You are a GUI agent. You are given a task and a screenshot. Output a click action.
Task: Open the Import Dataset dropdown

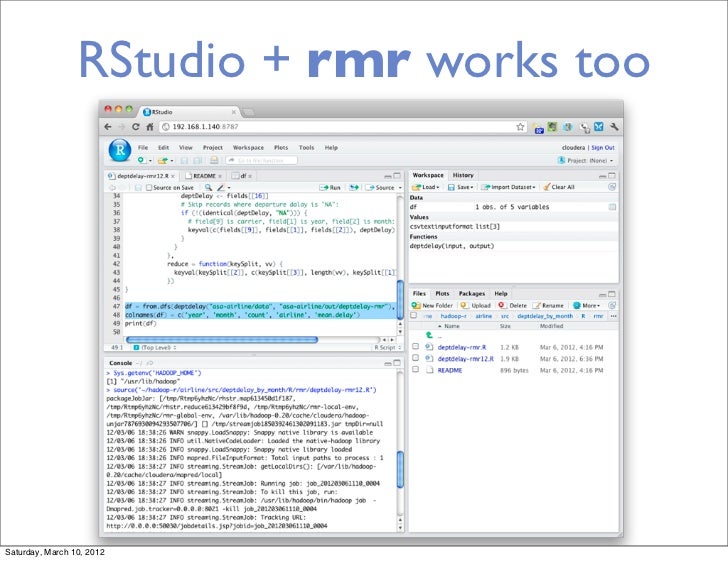pos(508,187)
